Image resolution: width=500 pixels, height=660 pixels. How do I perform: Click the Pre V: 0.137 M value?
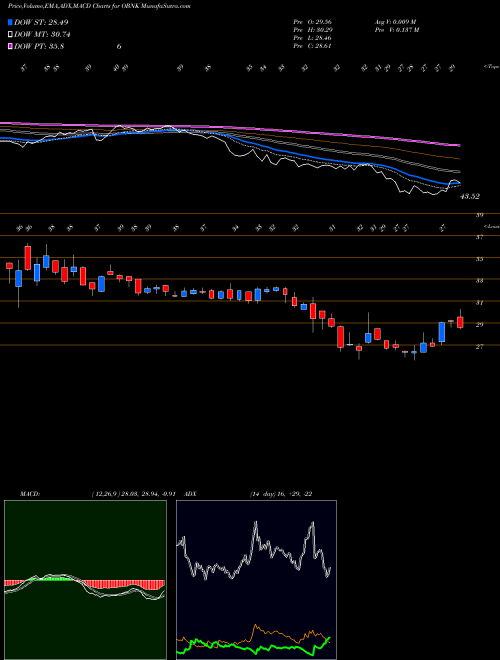click(x=396, y=30)
